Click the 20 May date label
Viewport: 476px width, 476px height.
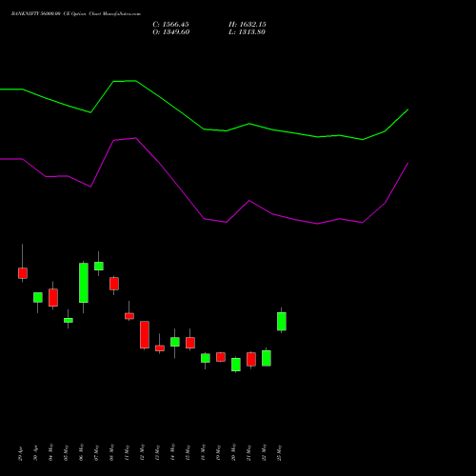pos(233,452)
